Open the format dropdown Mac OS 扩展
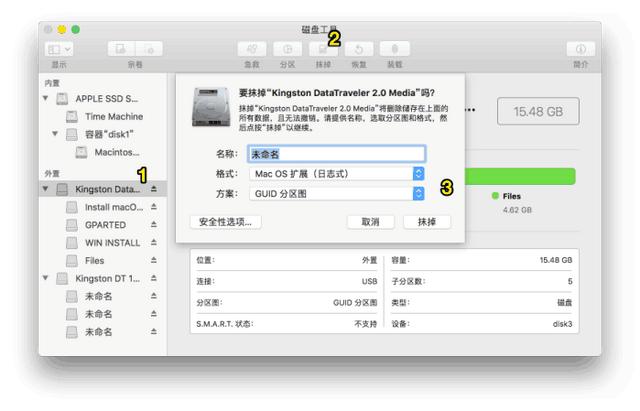The width and height of the screenshot is (640, 411). coord(337,174)
